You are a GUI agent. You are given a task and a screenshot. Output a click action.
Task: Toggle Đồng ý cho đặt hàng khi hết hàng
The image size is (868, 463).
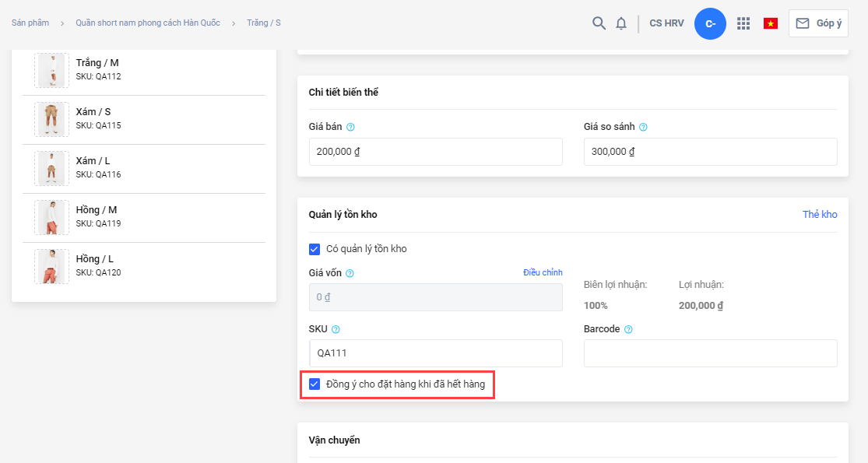315,384
